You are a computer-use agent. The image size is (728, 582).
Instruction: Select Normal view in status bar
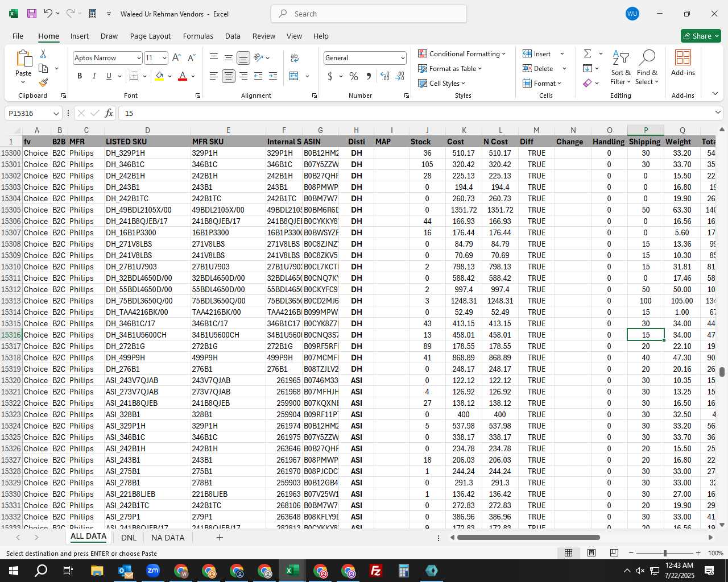568,553
